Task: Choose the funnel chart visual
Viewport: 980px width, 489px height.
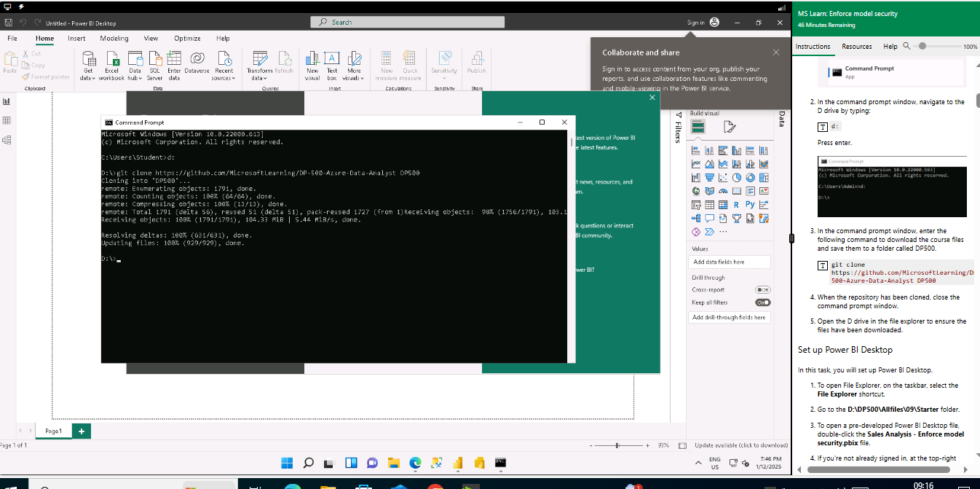Action: pos(709,177)
